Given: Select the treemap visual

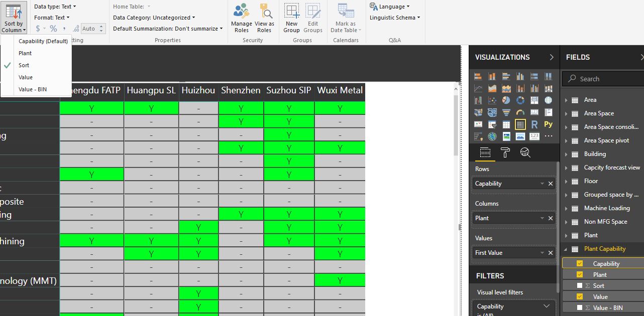Looking at the screenshot, I should [534, 100].
